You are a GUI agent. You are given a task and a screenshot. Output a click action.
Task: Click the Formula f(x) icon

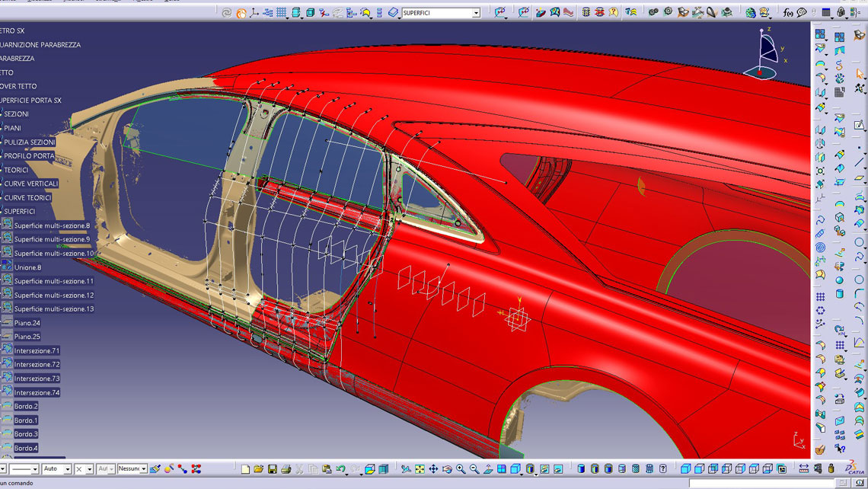788,12
